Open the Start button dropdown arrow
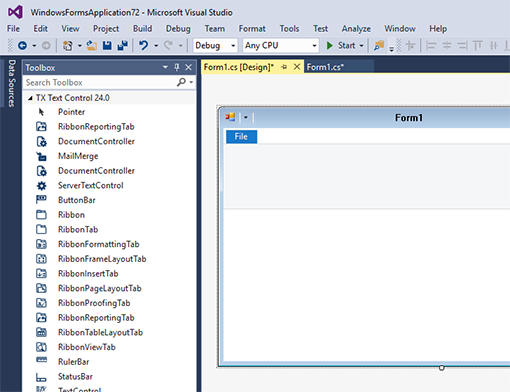Viewport: 510px width, 392px height. click(x=362, y=46)
